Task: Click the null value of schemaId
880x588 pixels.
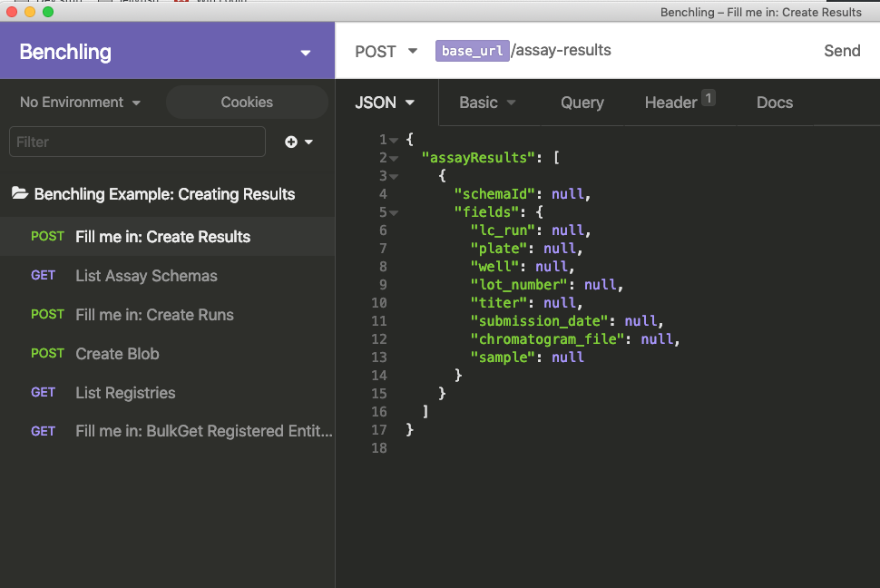Action: [x=568, y=194]
